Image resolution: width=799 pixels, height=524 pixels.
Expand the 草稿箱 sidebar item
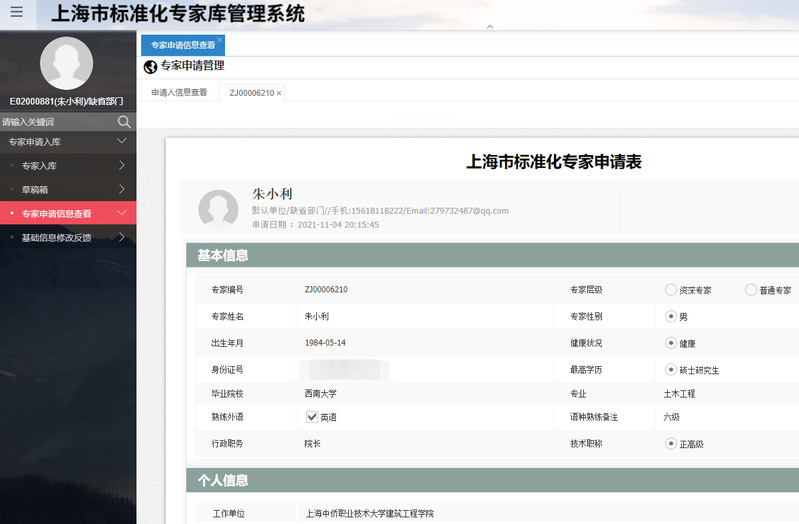(122, 190)
